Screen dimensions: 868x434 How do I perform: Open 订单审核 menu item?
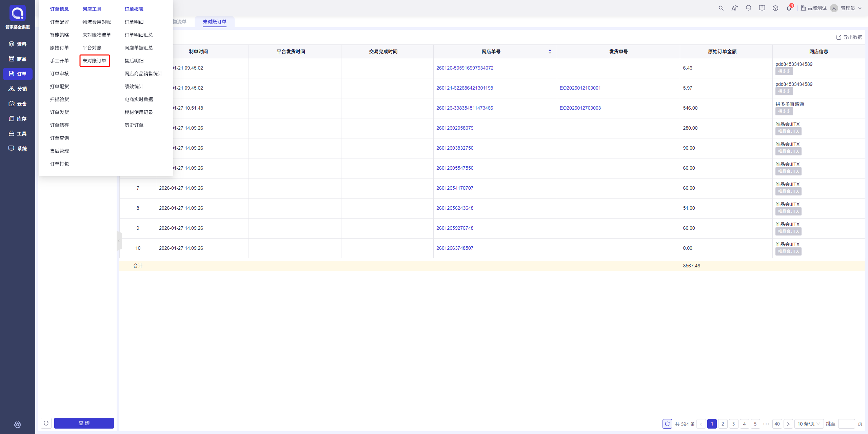59,74
